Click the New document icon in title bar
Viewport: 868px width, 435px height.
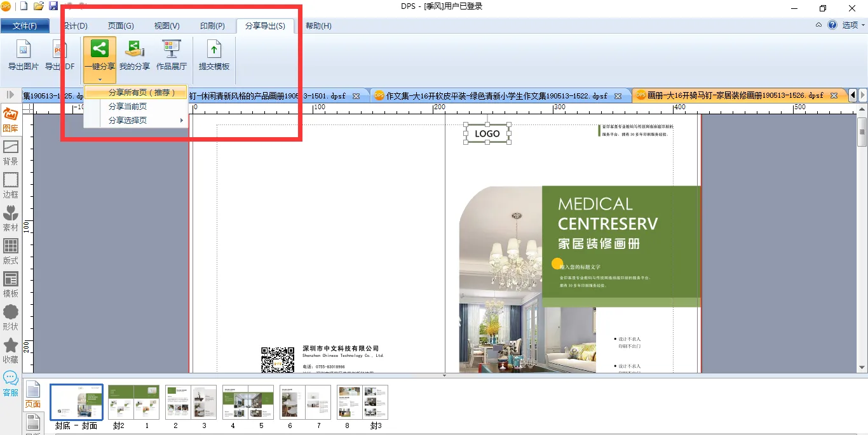[24, 6]
